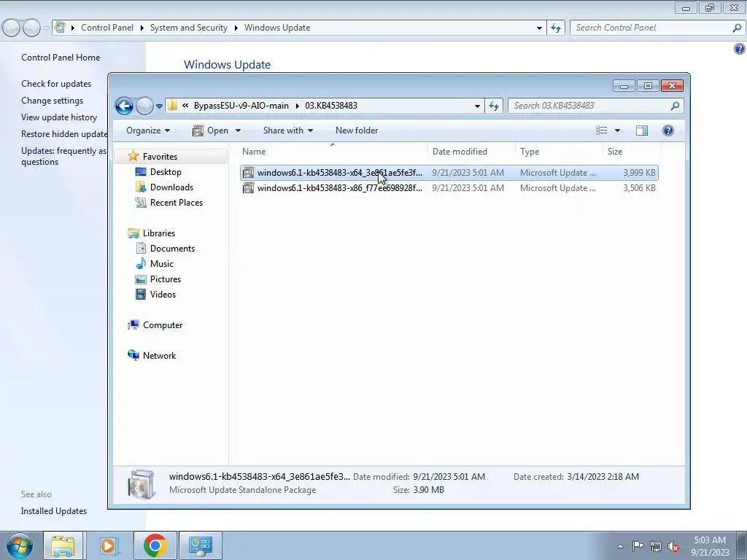
Task: Expand the Open button's dropdown arrow
Action: pyautogui.click(x=238, y=131)
